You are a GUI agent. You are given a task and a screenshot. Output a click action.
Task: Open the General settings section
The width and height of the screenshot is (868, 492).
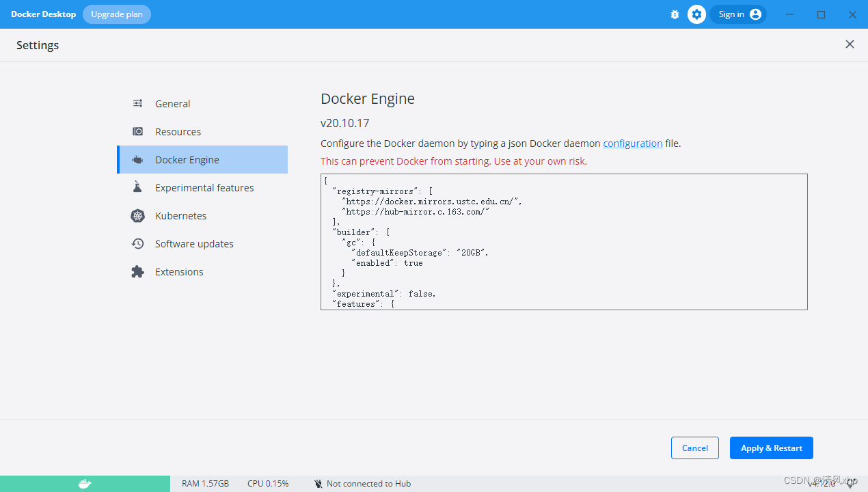pos(202,104)
